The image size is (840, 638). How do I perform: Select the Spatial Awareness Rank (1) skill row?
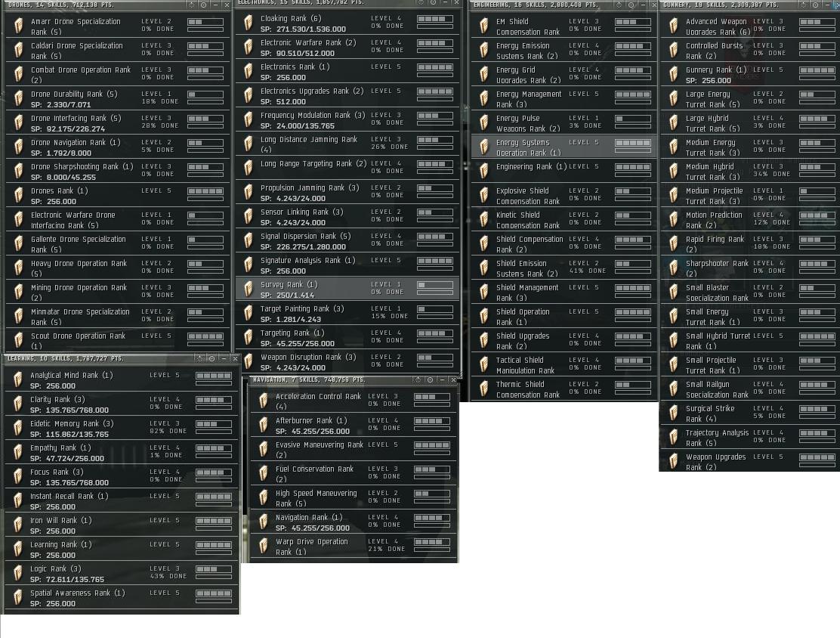click(122, 597)
